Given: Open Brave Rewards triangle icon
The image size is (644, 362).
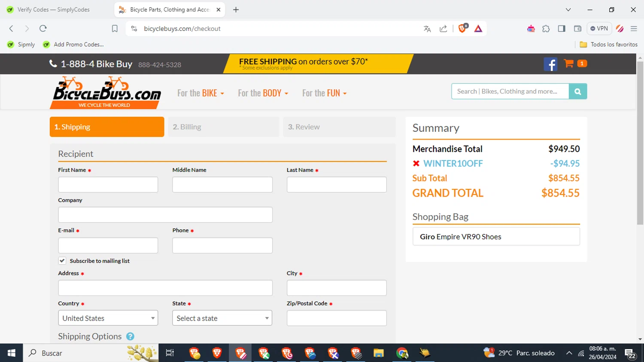Looking at the screenshot, I should point(478,29).
